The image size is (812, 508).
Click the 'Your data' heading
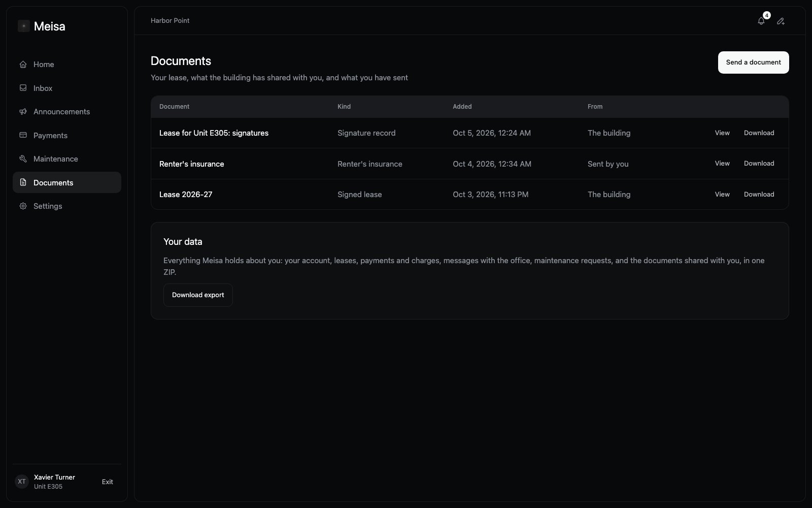pos(183,242)
